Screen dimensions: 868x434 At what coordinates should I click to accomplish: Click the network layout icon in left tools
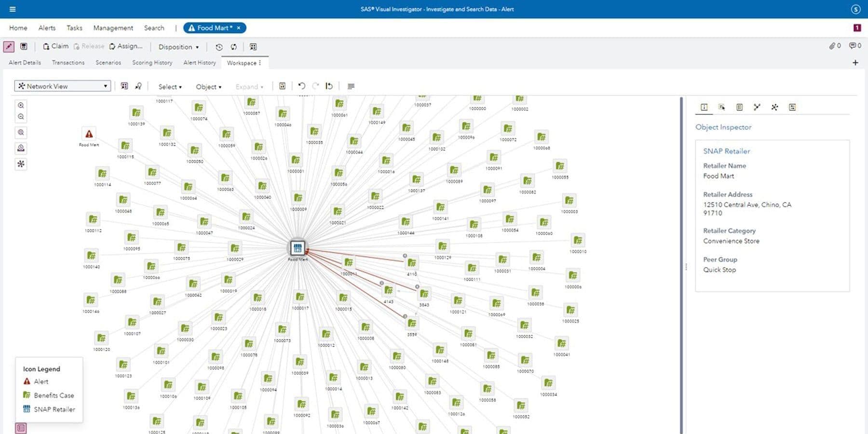[x=21, y=164]
